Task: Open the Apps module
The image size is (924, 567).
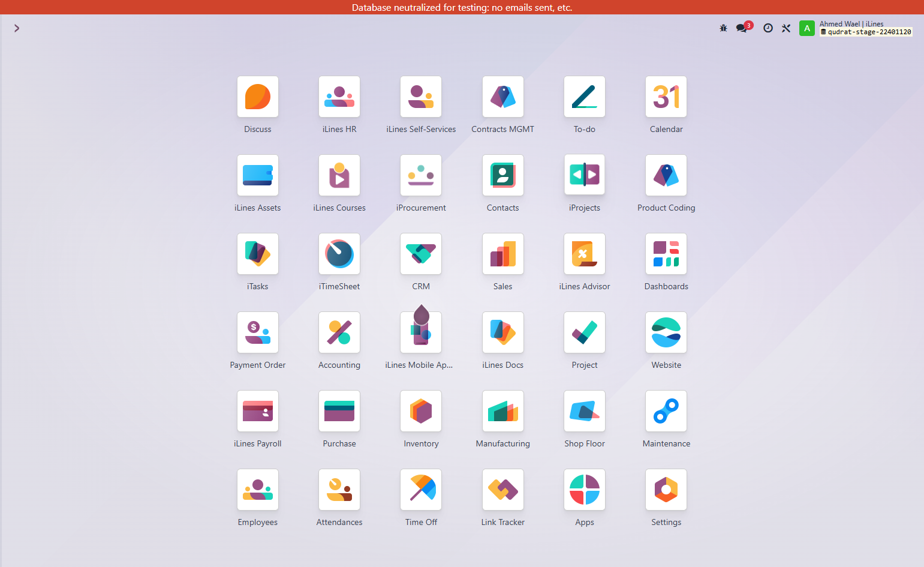Action: (x=585, y=490)
